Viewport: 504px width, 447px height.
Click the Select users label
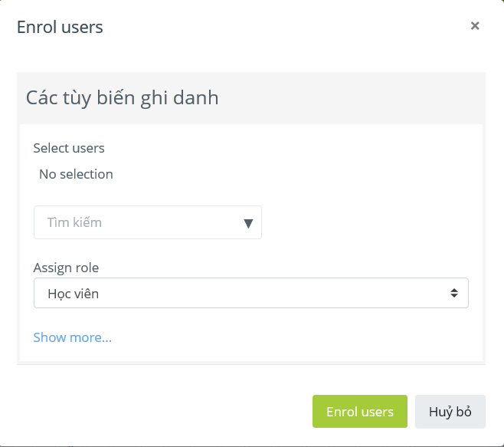[x=69, y=148]
